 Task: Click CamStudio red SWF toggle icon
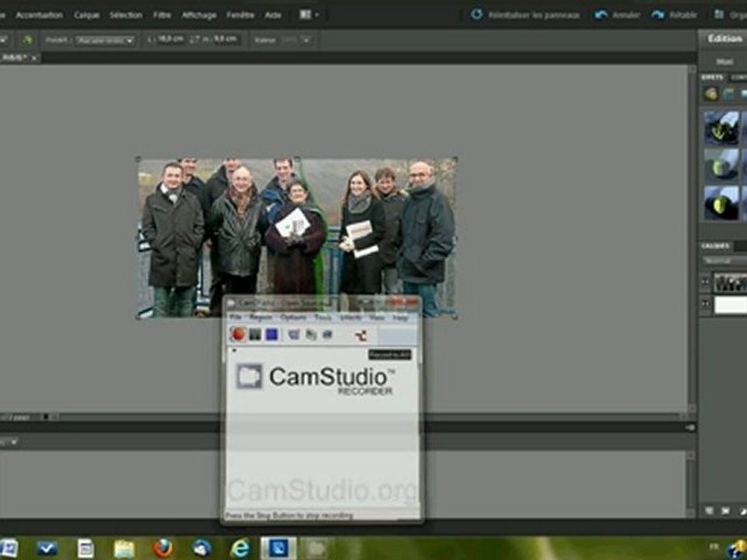361,335
